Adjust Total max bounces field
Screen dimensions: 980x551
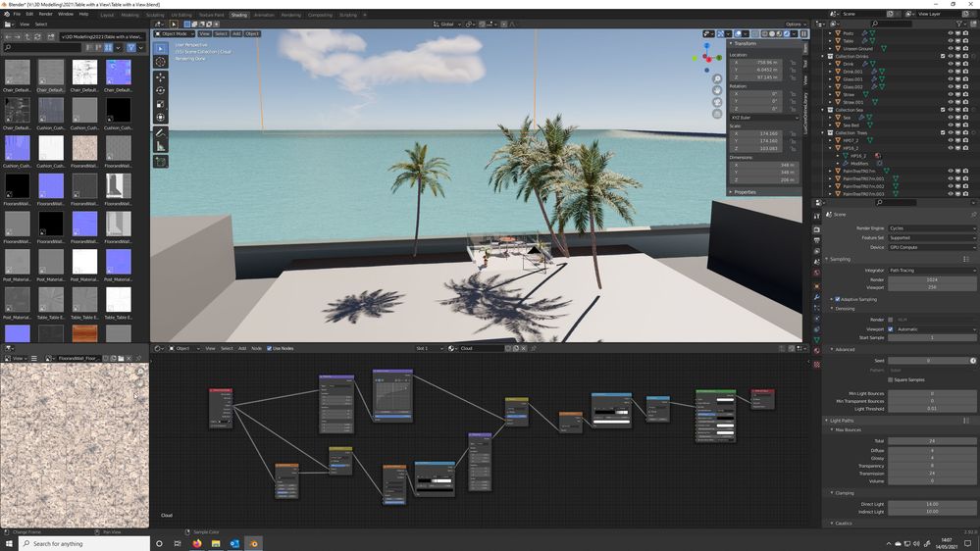[932, 441]
